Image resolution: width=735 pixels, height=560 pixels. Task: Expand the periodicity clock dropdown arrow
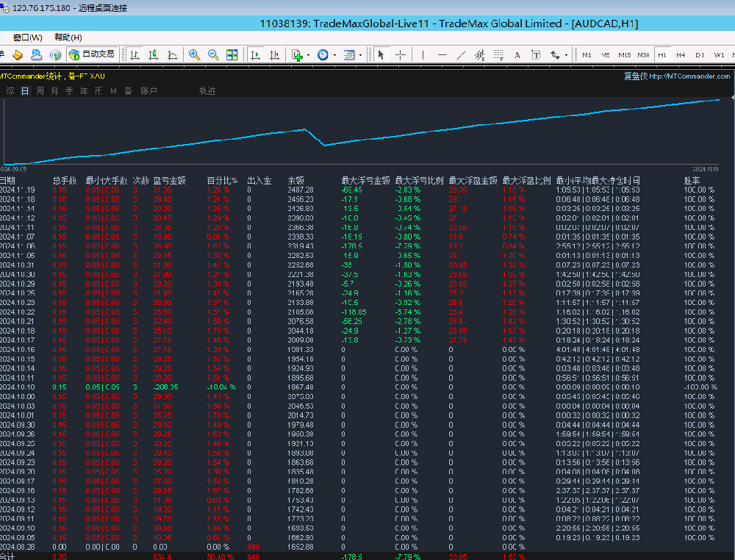[334, 55]
